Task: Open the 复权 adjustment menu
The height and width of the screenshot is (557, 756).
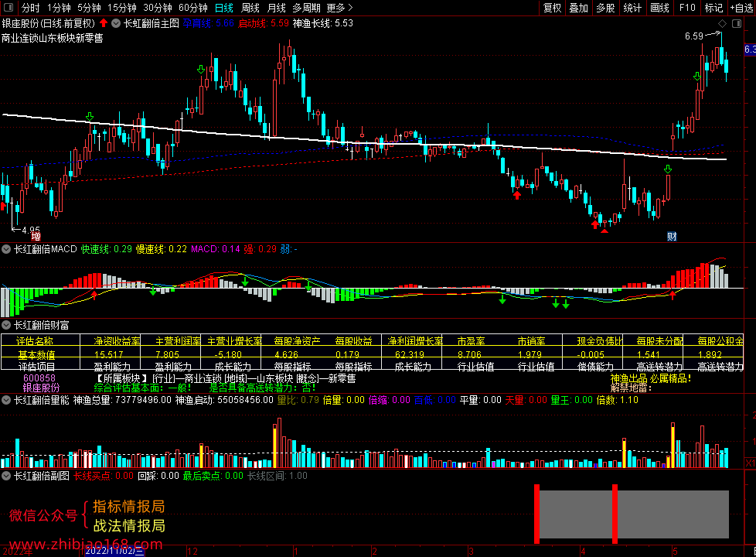Action: (x=553, y=8)
